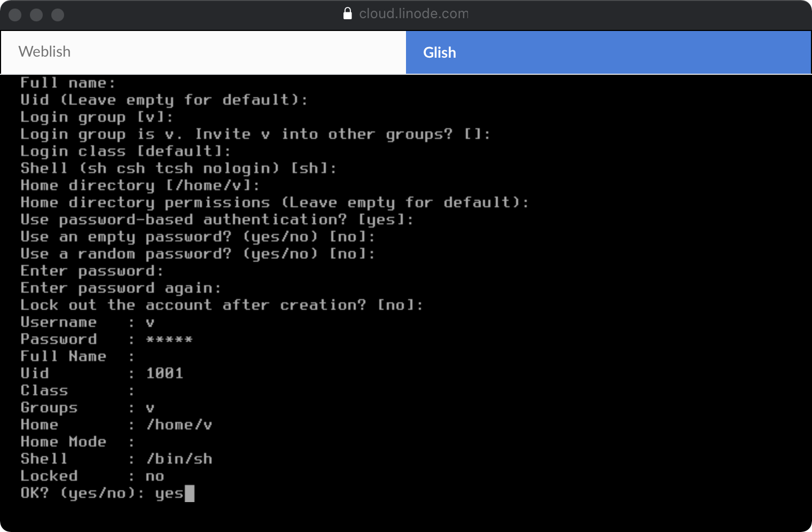
Task: Click the masked Password asterisks
Action: pyautogui.click(x=169, y=339)
